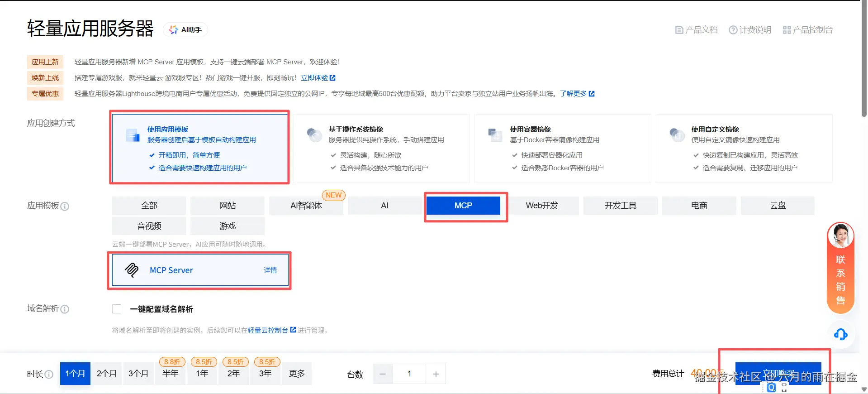Click the headset customer support icon
This screenshot has height=394, width=868.
pos(840,335)
